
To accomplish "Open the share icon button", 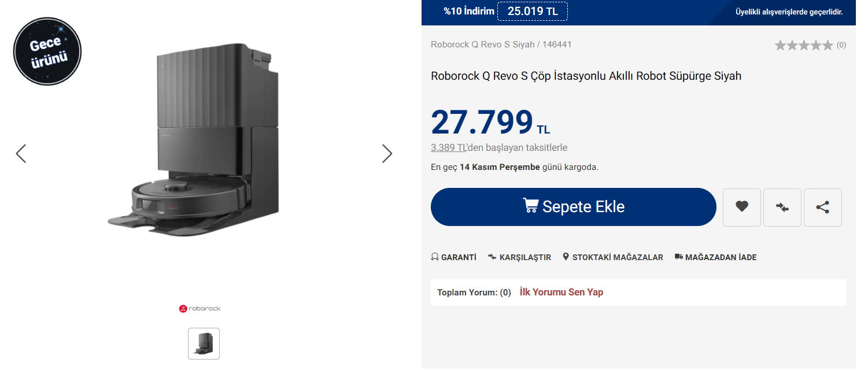I will pos(823,207).
